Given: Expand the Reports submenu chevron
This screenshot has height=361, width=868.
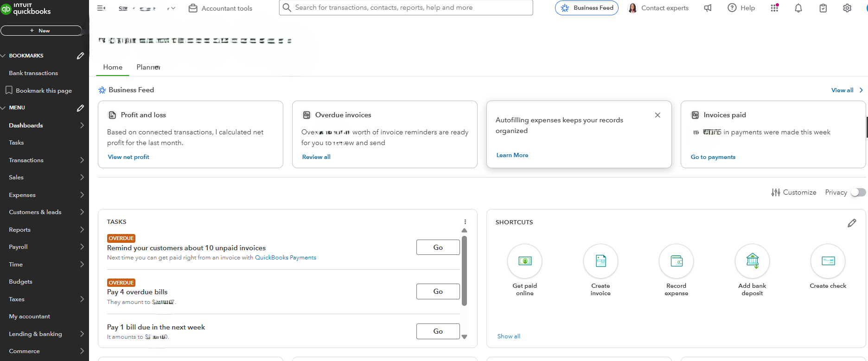Looking at the screenshot, I should point(82,229).
